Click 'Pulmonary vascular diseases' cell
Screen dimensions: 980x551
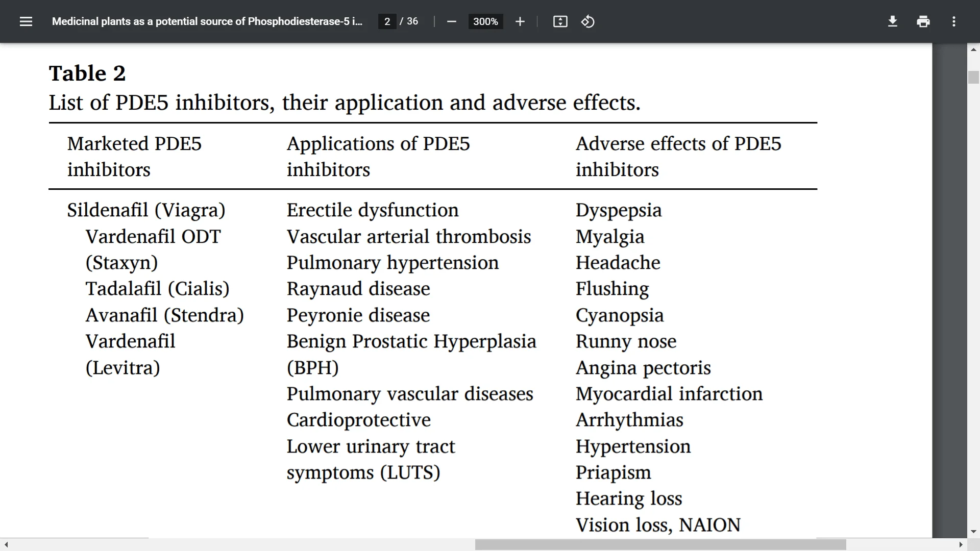pos(410,394)
